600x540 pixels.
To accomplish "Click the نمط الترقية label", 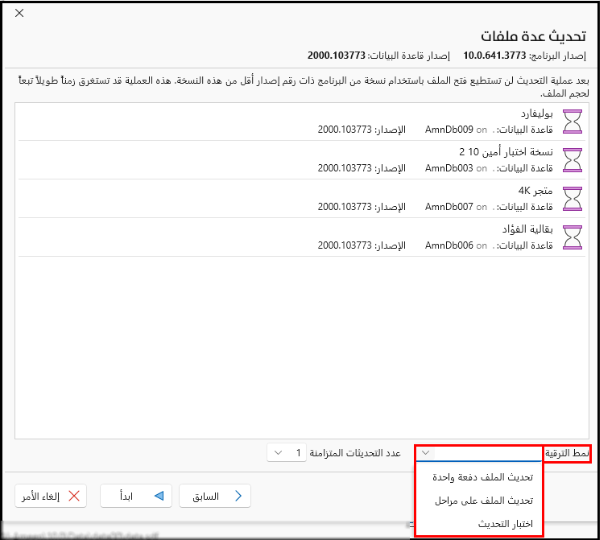I will coord(567,453).
